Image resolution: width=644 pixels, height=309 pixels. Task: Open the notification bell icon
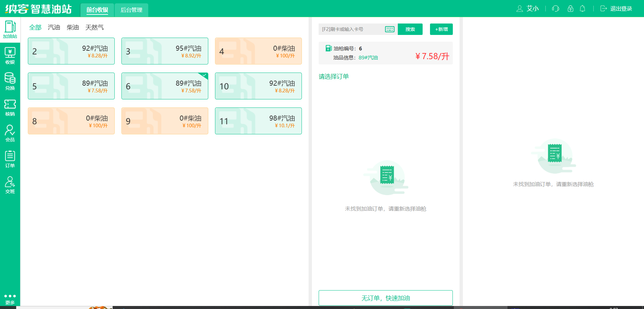(x=583, y=9)
